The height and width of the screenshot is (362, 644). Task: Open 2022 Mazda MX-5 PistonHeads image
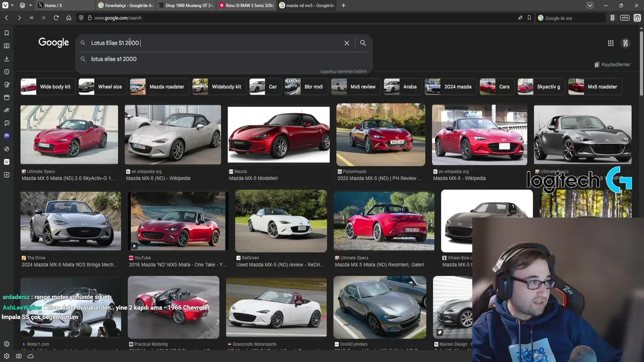(380, 135)
